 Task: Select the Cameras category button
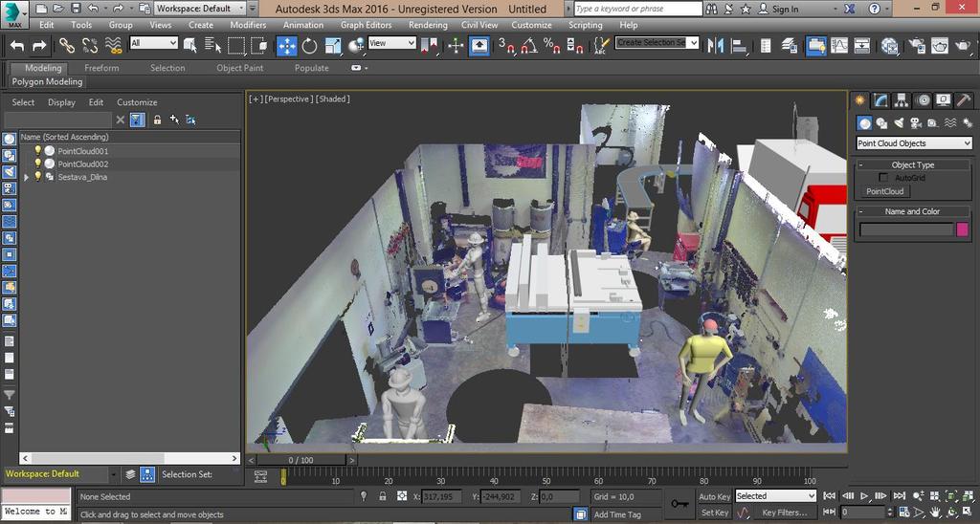pyautogui.click(x=916, y=123)
